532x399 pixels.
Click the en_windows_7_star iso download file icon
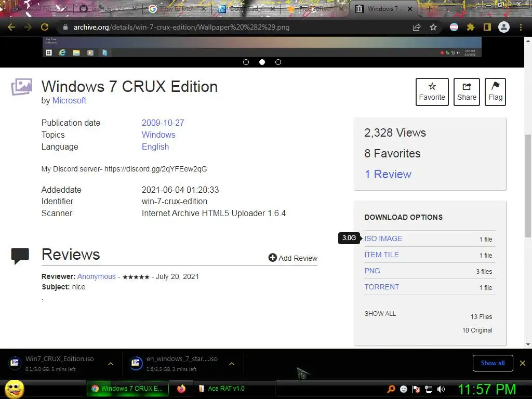coord(136,363)
